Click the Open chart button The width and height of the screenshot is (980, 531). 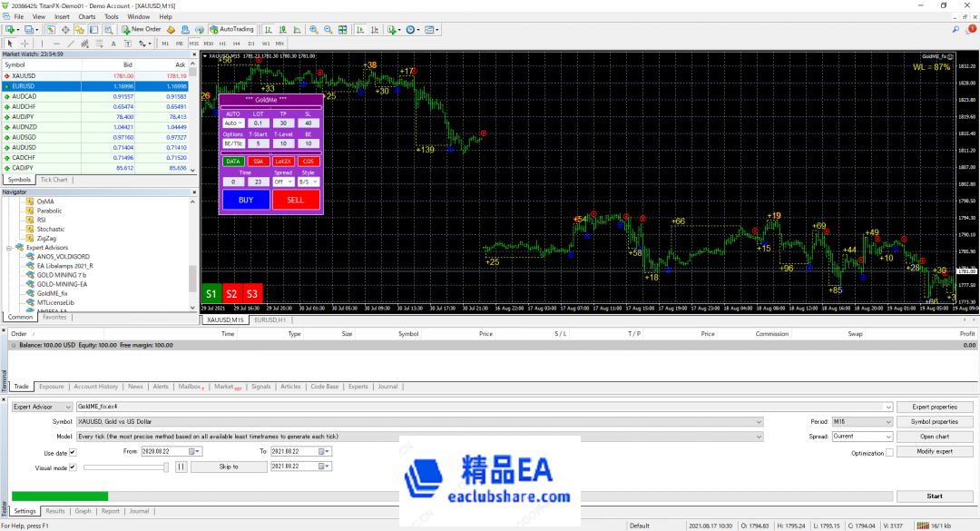click(x=935, y=437)
